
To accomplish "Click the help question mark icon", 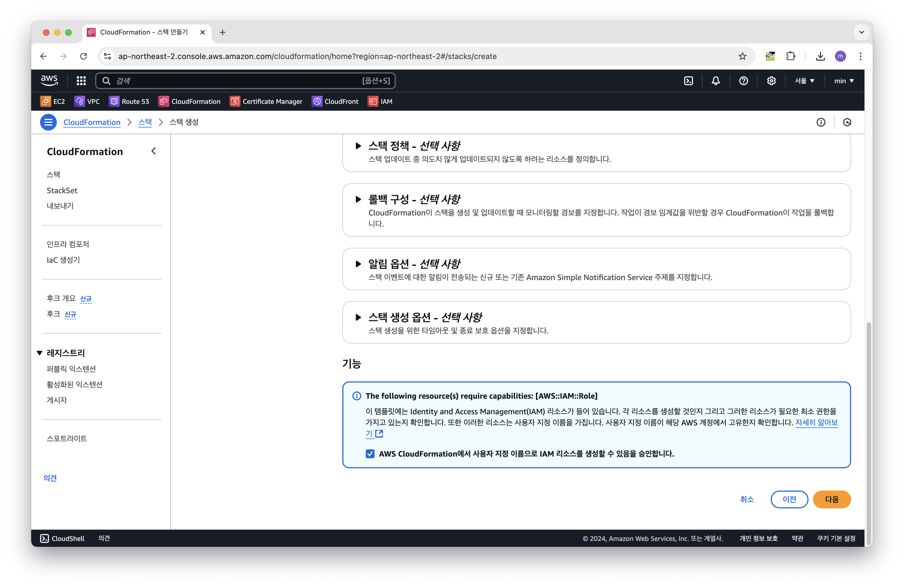I will (743, 81).
